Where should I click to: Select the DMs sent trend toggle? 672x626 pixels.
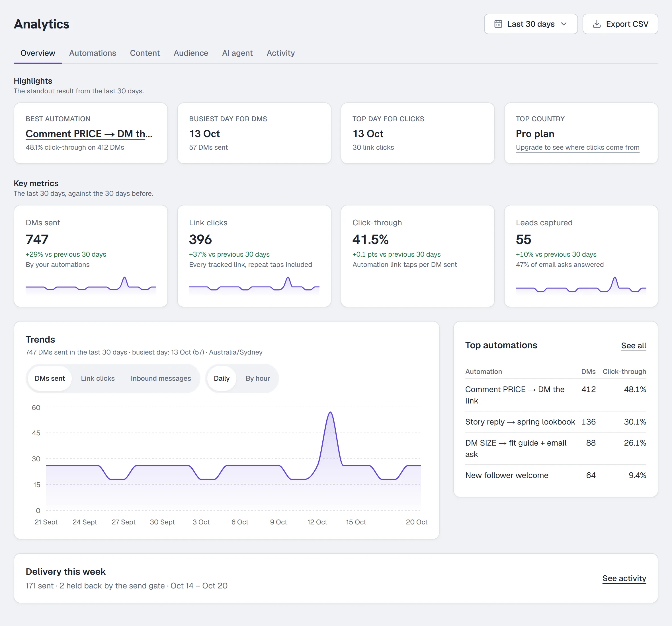point(50,378)
